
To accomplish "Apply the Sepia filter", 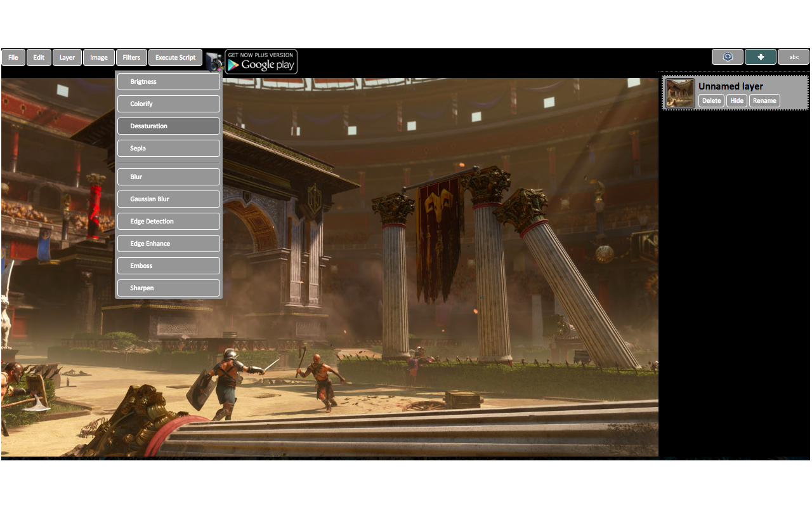I will pos(169,148).
